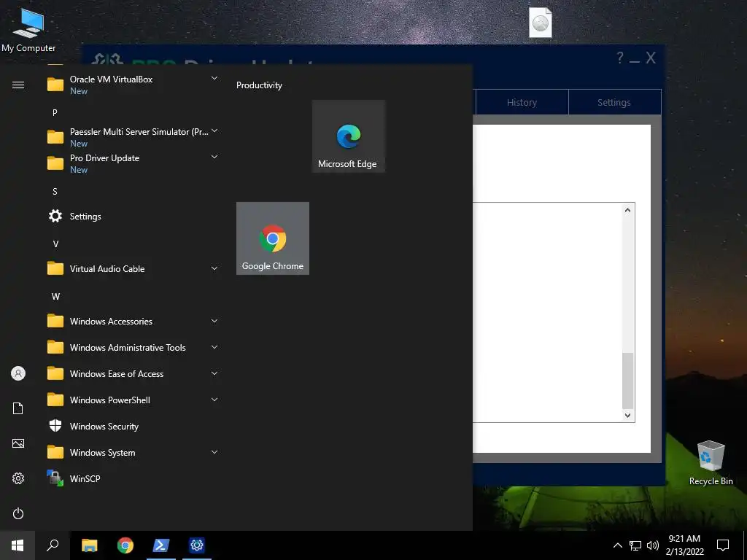Screen dimensions: 747x560
Task: Switch to Pro Driver Update taskbar icon
Action: [x=197, y=545]
